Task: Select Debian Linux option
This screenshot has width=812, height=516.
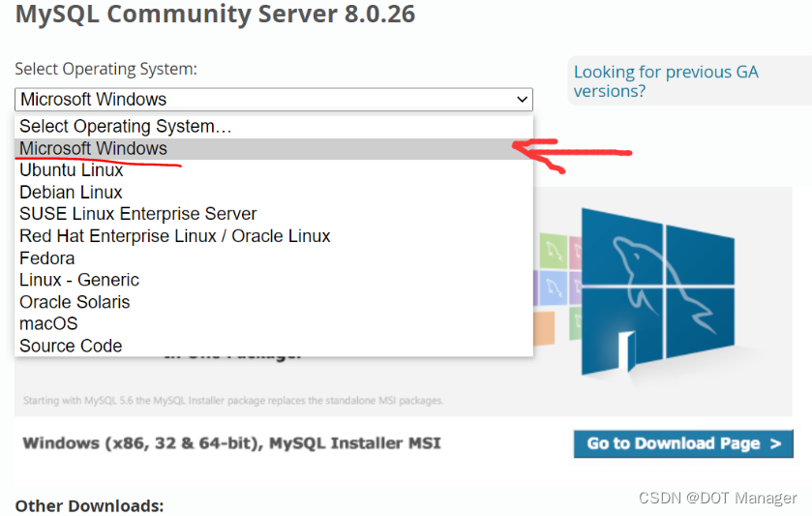Action: pos(274,193)
